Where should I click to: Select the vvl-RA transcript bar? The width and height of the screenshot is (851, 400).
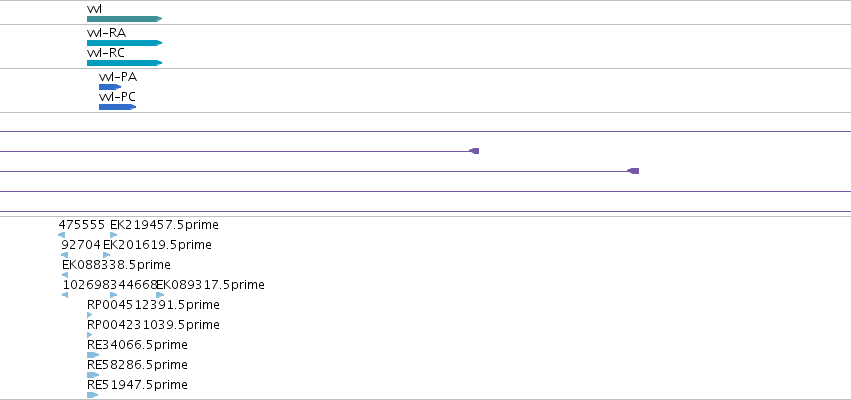pos(124,43)
